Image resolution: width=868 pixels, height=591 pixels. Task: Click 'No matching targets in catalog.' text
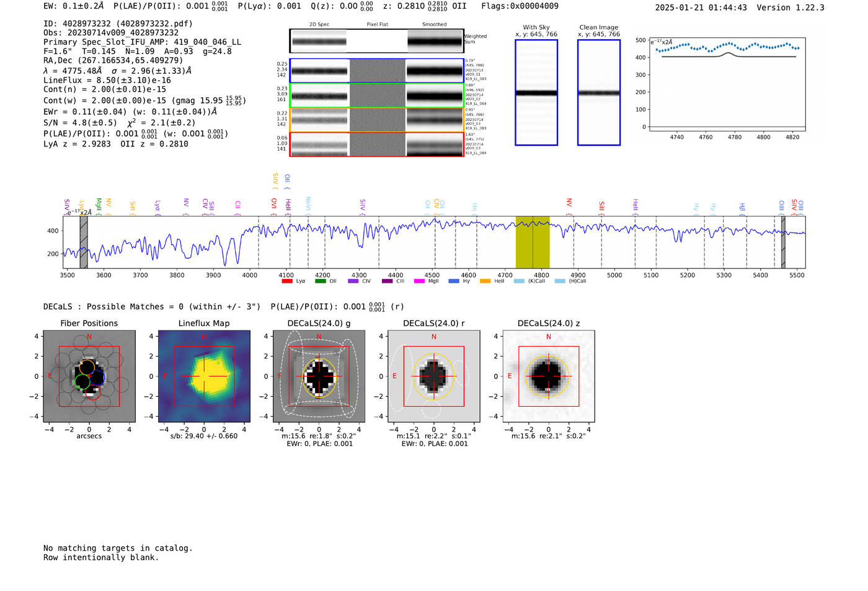(118, 548)
